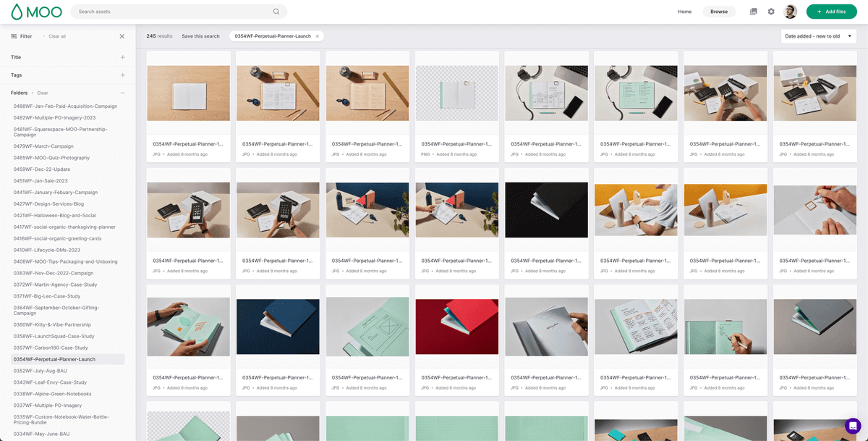Select folder 0421WF-Halloween-Blog-and-Social
The image size is (868, 441).
pyautogui.click(x=54, y=216)
